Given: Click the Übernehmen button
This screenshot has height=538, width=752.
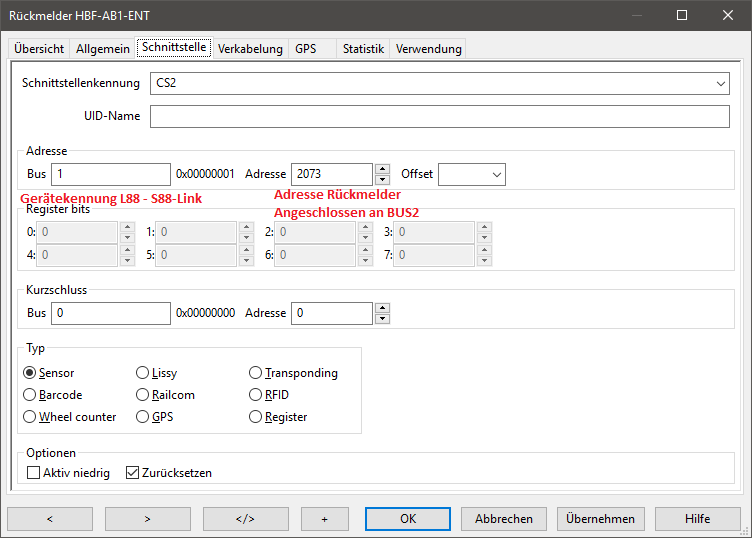Looking at the screenshot, I should click(x=600, y=519).
